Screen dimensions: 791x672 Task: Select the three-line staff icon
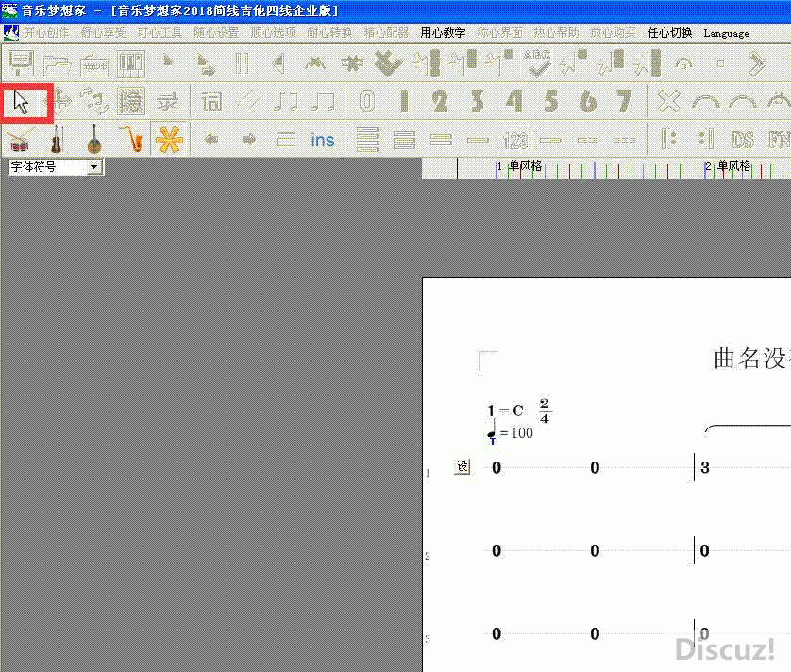(404, 140)
